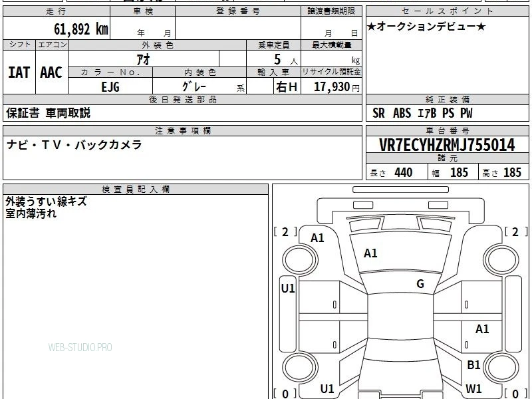532x399 pixels.
Task: Select the recycle deposit 17,930円
Action: pyautogui.click(x=336, y=87)
